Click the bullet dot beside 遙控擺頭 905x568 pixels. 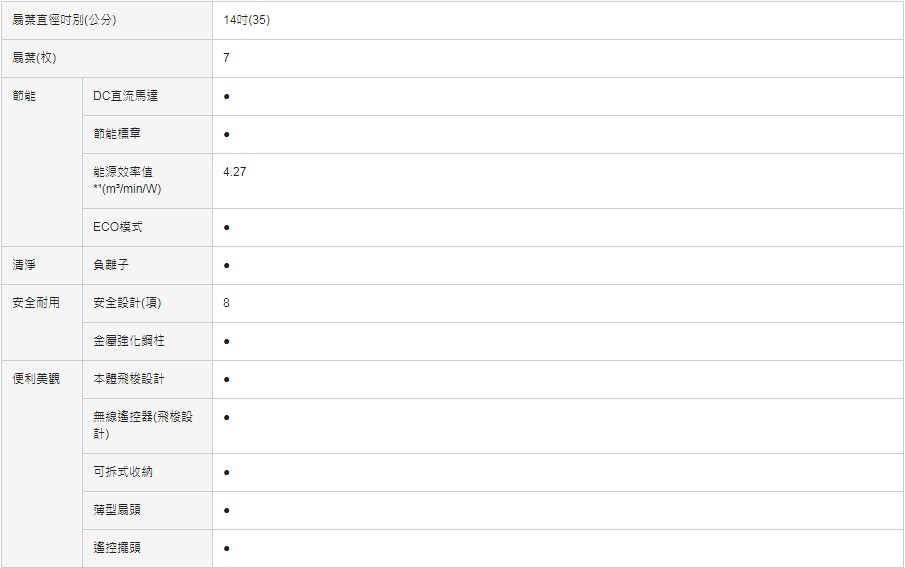click(x=227, y=549)
